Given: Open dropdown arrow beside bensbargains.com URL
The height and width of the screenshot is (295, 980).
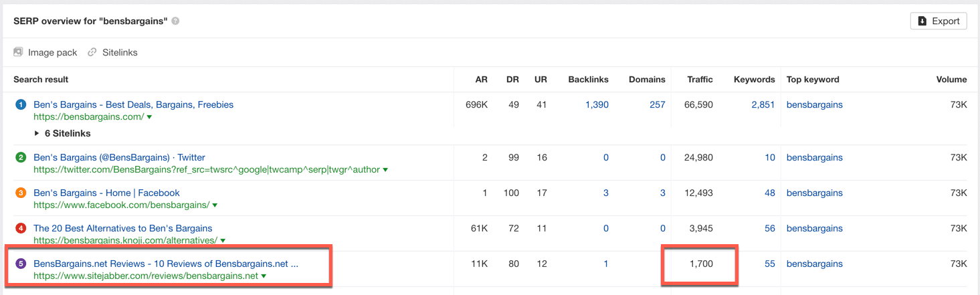Looking at the screenshot, I should [x=149, y=117].
